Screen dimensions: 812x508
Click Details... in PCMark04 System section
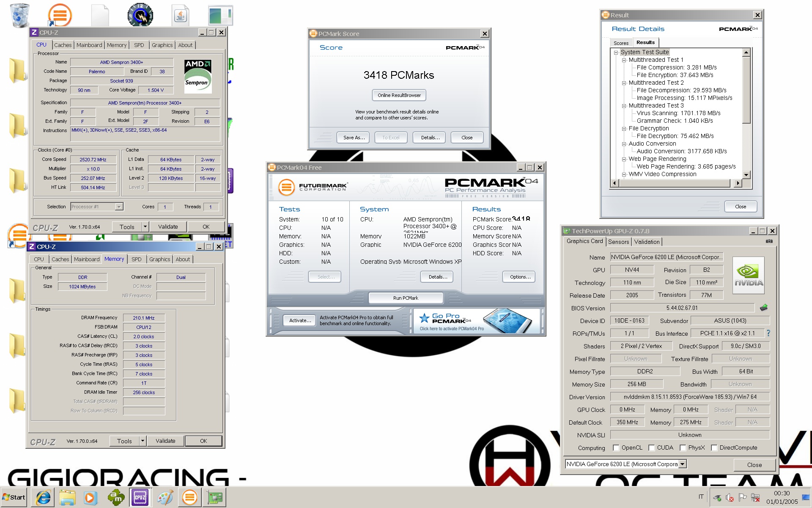click(x=438, y=277)
